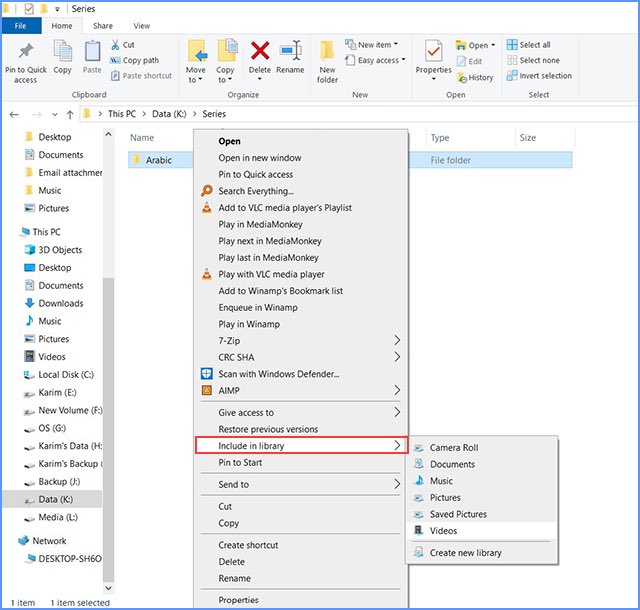Click the Videos library icon in submenu
Screen dimensions: 640x610
pos(419,530)
